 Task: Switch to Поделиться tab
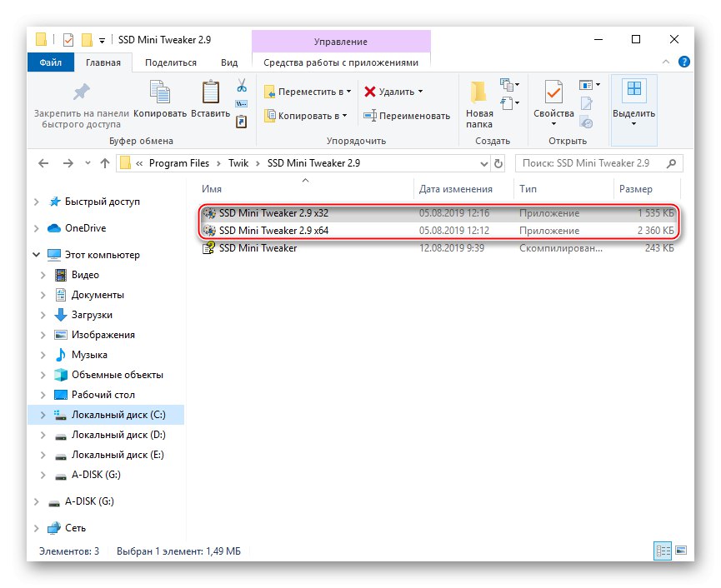pyautogui.click(x=171, y=62)
